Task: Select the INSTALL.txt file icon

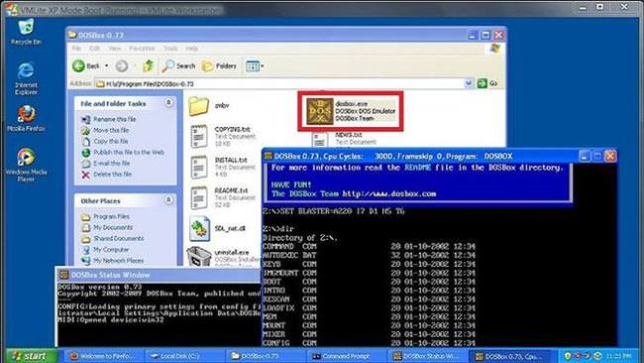Action: (x=199, y=167)
